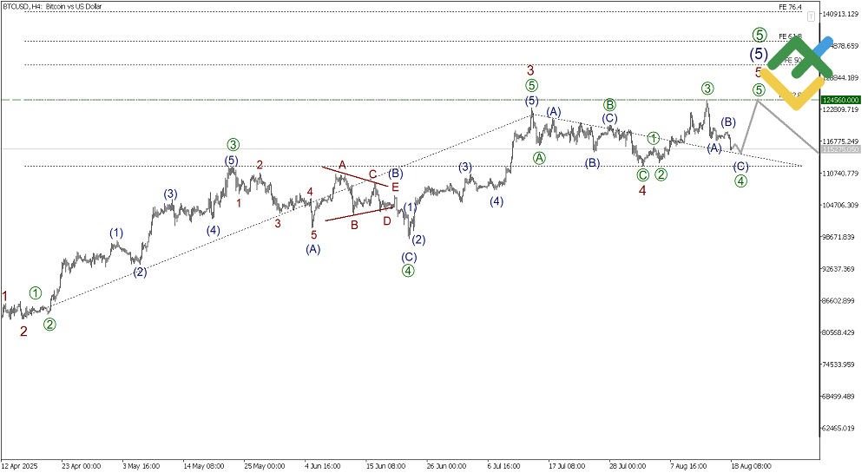Select the green circled 'B' wave label
This screenshot has width=868, height=473.
pos(609,104)
